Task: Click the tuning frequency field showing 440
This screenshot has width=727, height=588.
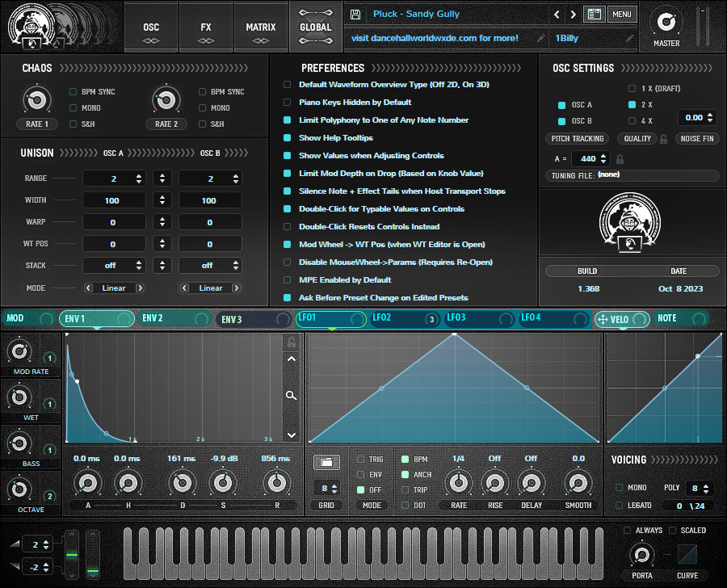Action: 589,159
